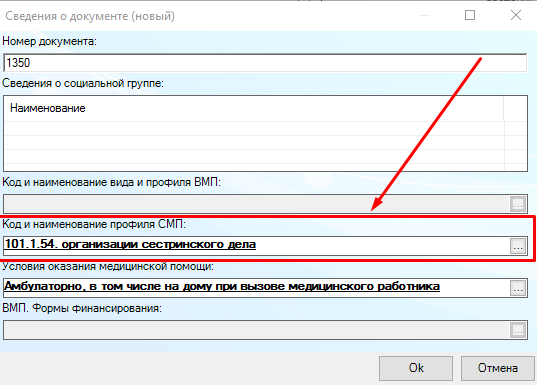Click the 101.1.54 организации сестринского дела link
This screenshot has height=385, width=537.
pyautogui.click(x=130, y=244)
